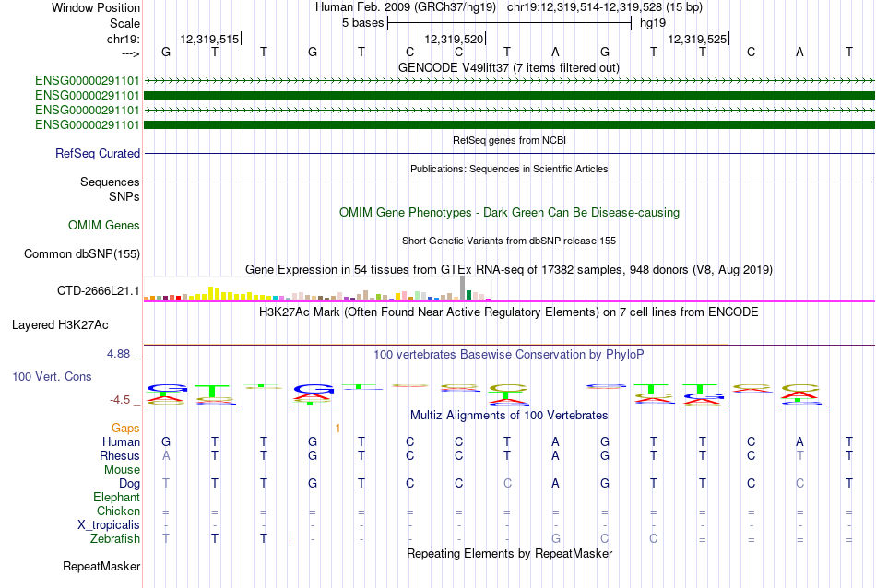The width and height of the screenshot is (876, 588).
Task: Click the SNPs track label
Action: tap(124, 196)
